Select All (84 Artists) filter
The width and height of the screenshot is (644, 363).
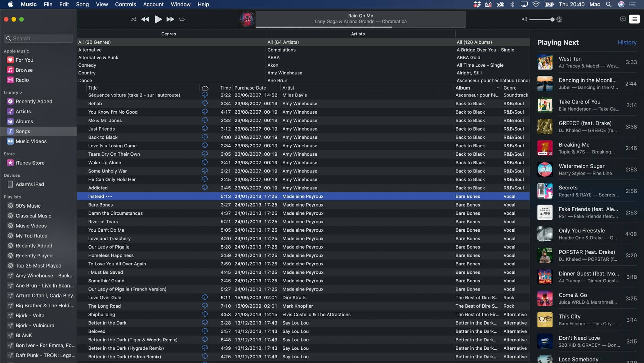(283, 42)
